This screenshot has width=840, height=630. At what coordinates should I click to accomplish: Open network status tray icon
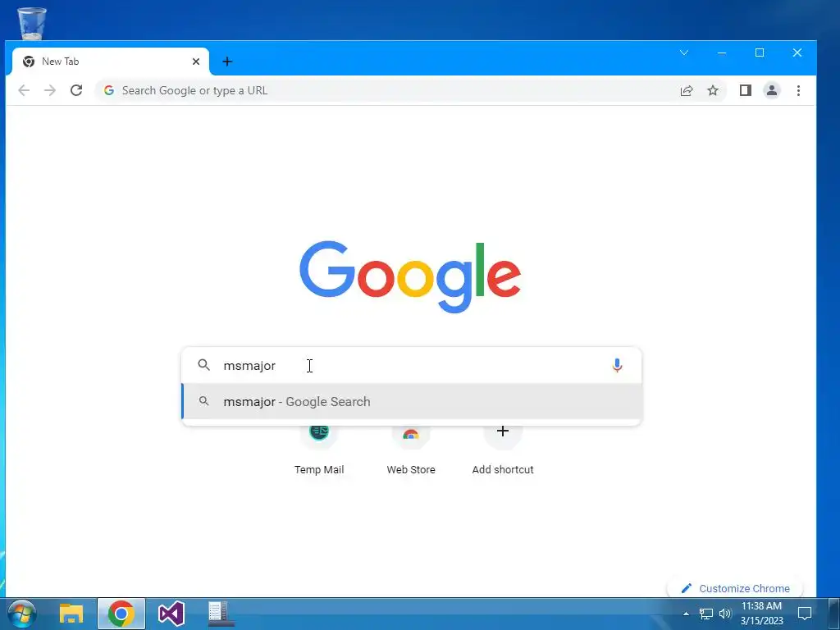(706, 614)
